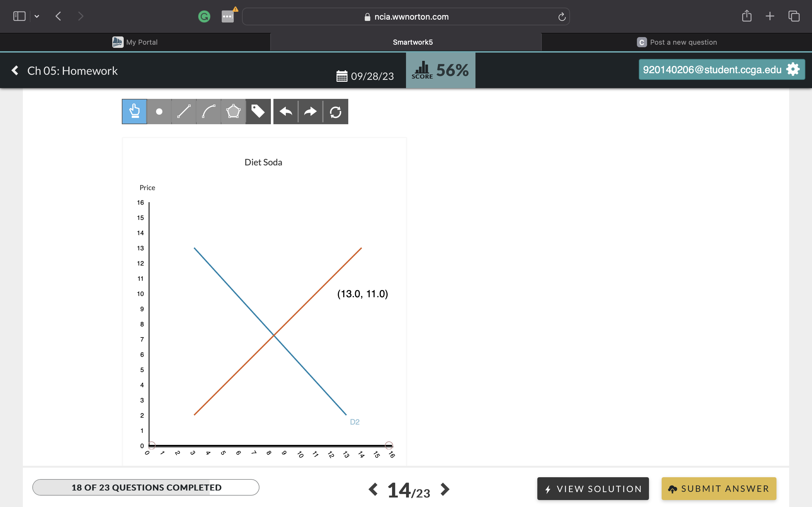Image resolution: width=812 pixels, height=507 pixels.
Task: Click the refresh/reset graph tool
Action: point(336,112)
